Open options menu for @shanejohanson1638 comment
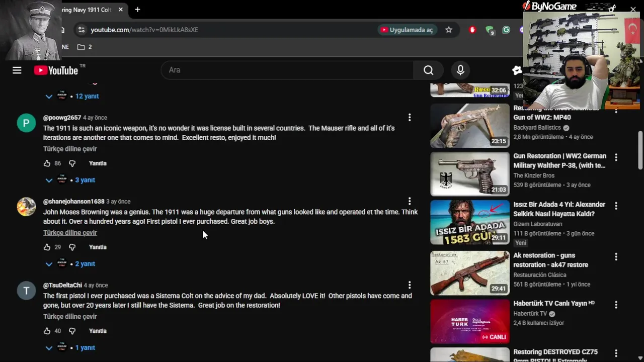Image resolution: width=644 pixels, height=362 pixels. 410,201
